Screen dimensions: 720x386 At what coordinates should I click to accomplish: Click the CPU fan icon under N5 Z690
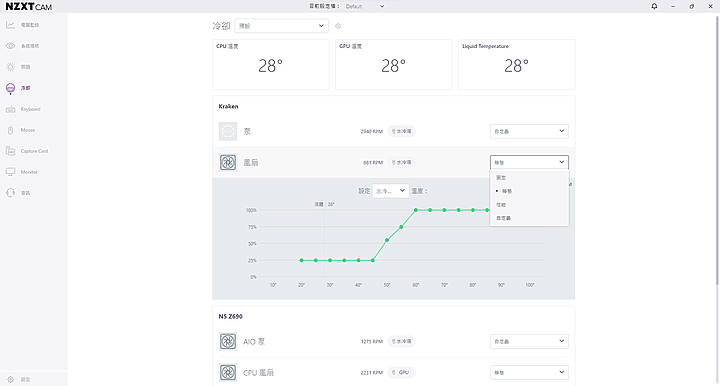point(228,373)
